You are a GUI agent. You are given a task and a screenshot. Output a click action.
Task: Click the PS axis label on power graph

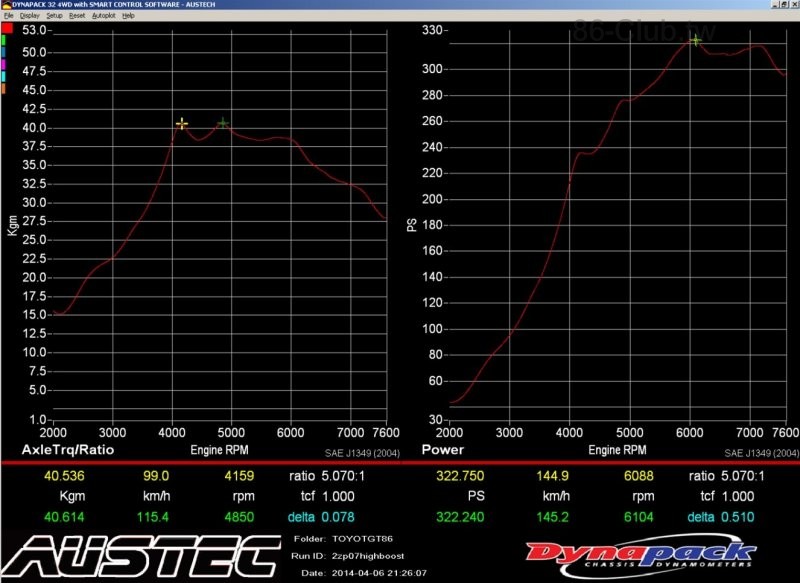[411, 225]
